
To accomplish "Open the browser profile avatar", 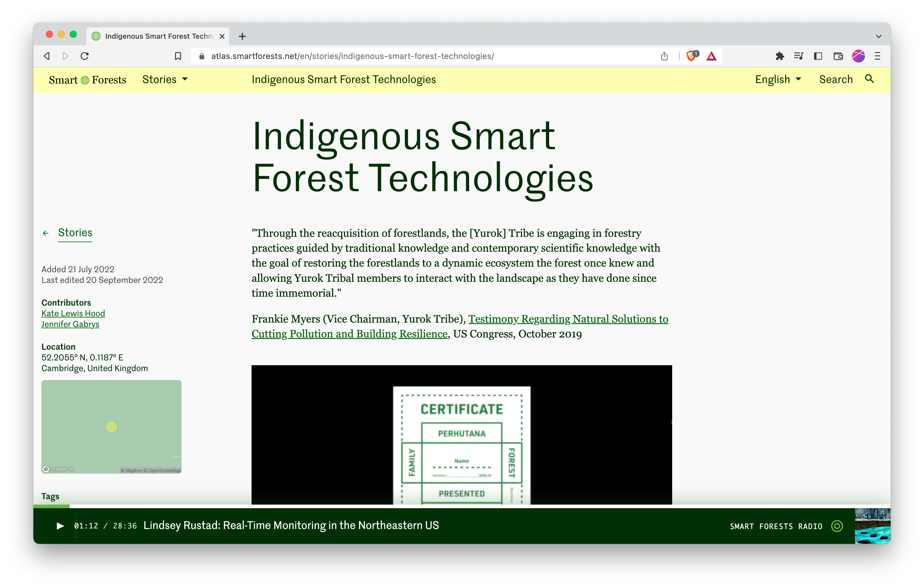I will (x=858, y=56).
